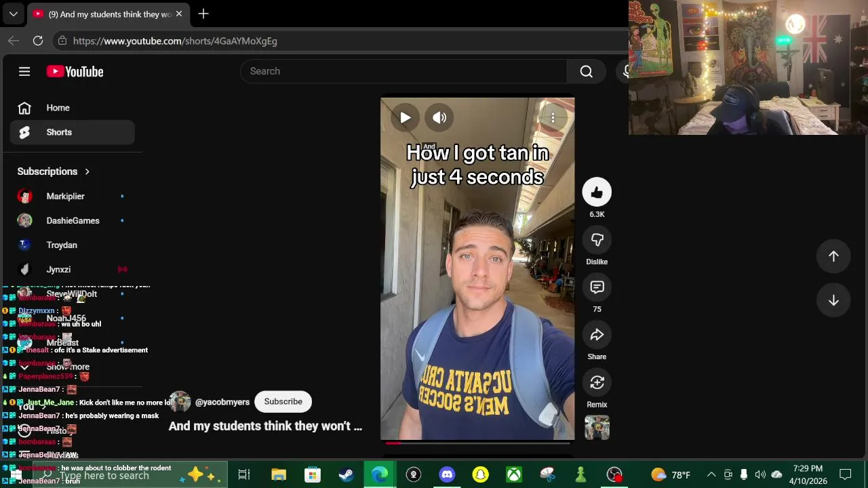Go to the YouTube logo home link
868x488 pixels.
click(x=75, y=71)
